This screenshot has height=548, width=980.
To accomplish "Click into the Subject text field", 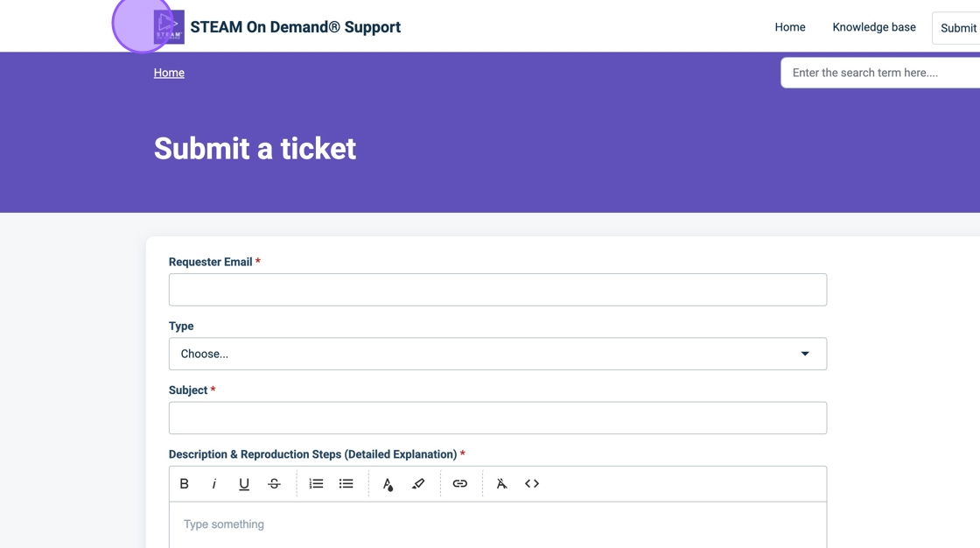I will click(x=497, y=418).
